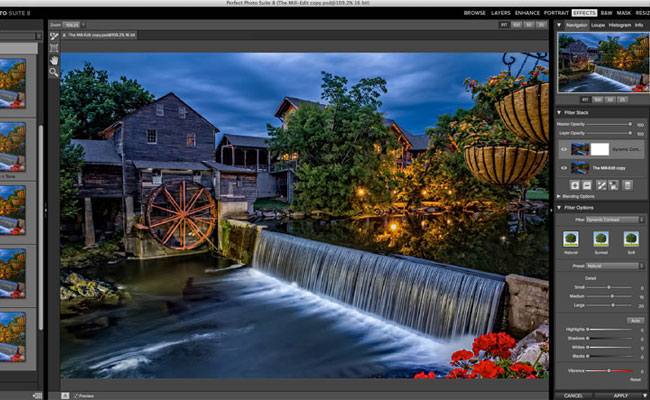Viewport: 650px width, 400px height.
Task: Open the arrow menu beside APPLY
Action: pos(645,395)
